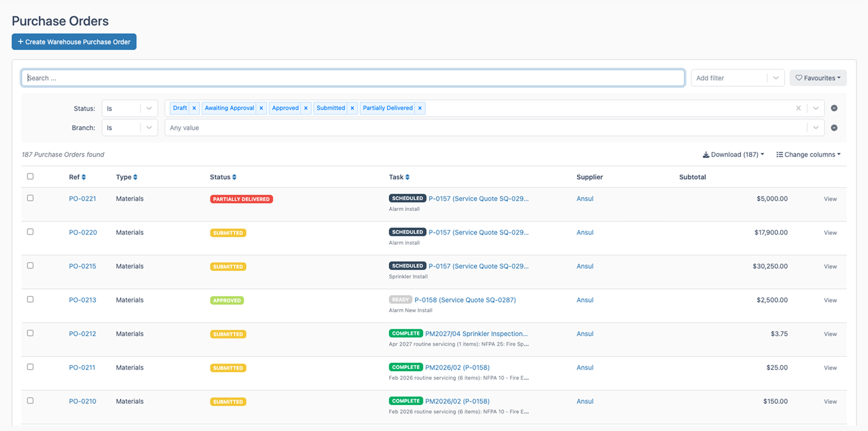
Task: Open the Add filter dropdown
Action: [x=738, y=78]
